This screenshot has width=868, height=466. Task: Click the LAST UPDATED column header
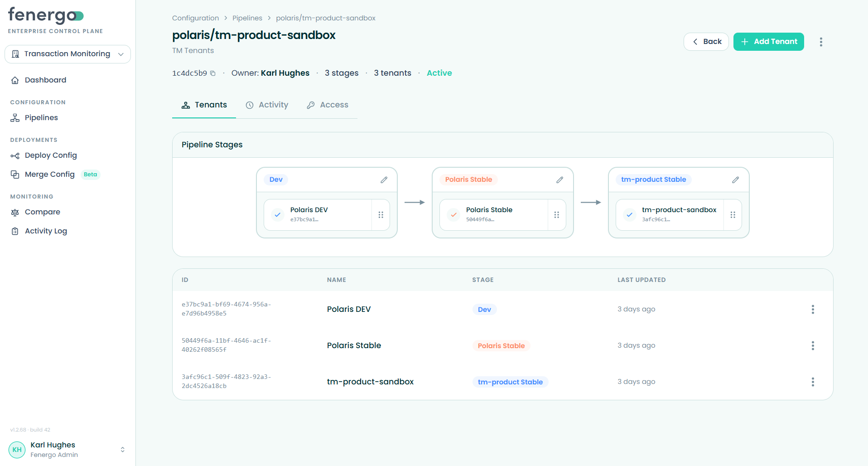pyautogui.click(x=641, y=280)
